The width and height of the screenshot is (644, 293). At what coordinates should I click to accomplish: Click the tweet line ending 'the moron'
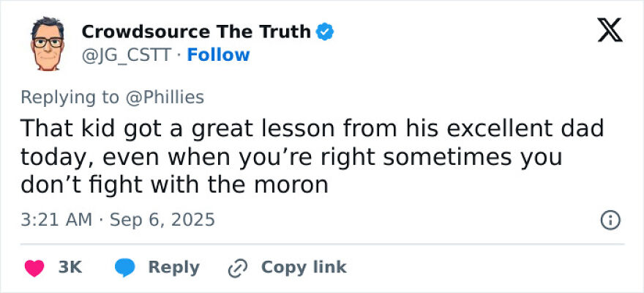tap(174, 186)
